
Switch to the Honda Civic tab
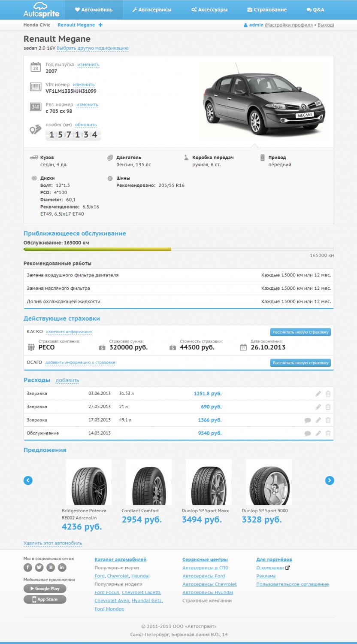[x=37, y=25]
